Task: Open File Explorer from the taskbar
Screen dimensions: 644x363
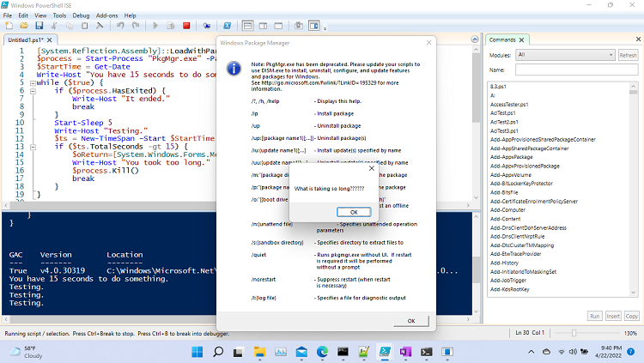Action: (259, 352)
